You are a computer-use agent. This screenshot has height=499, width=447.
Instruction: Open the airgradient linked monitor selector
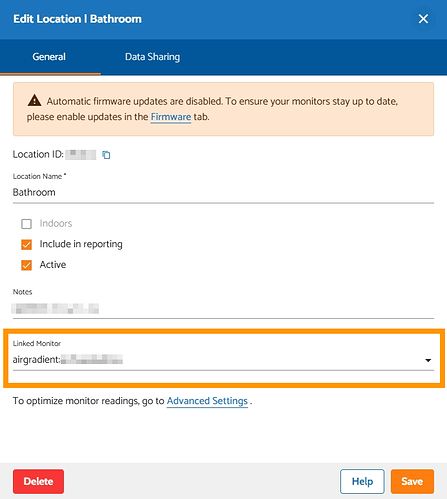pos(223,360)
